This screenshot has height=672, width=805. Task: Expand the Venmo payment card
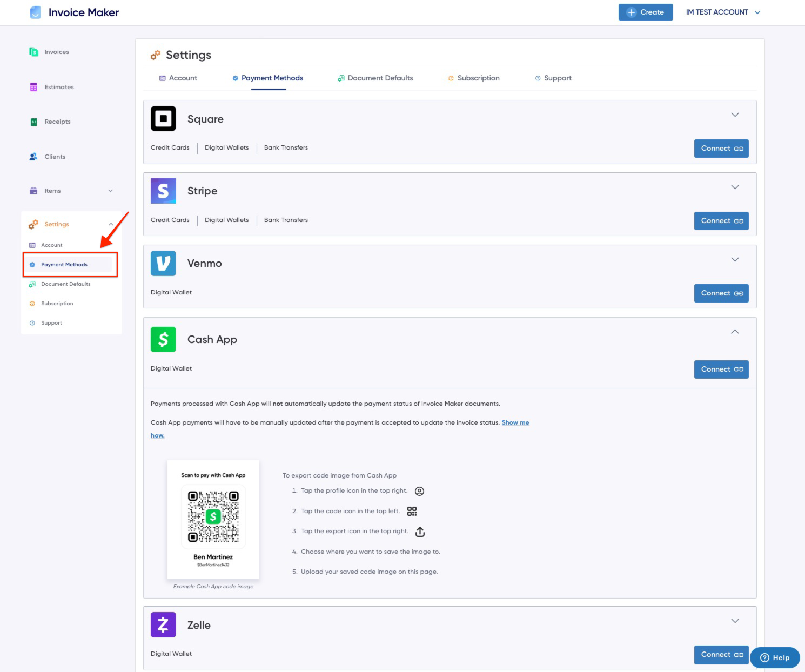tap(735, 259)
